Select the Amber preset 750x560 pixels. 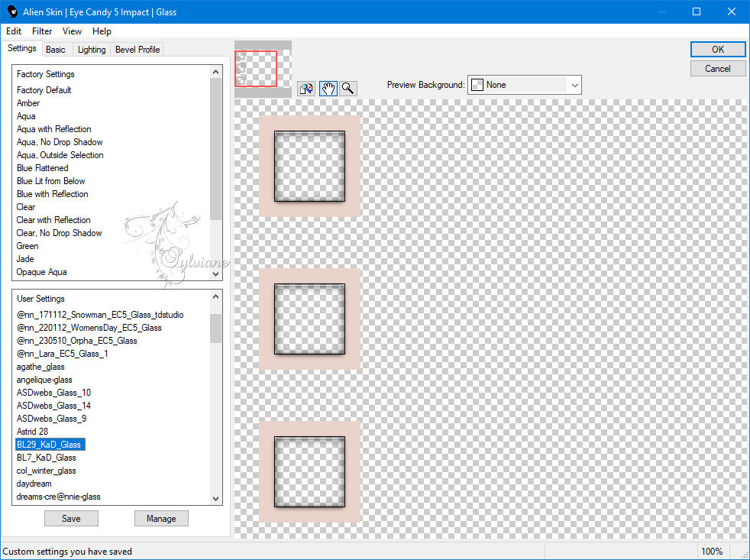pos(28,103)
